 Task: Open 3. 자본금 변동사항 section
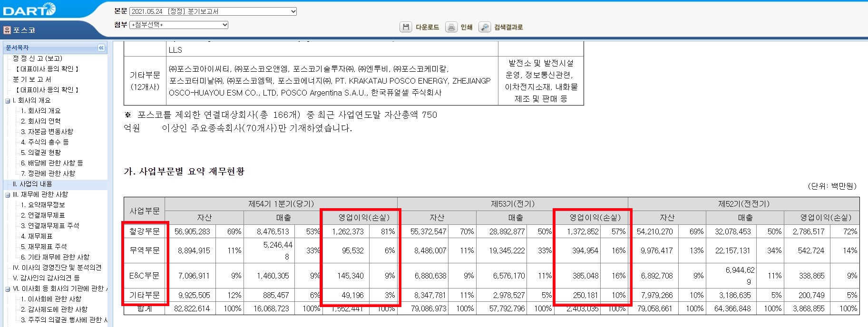tap(47, 132)
